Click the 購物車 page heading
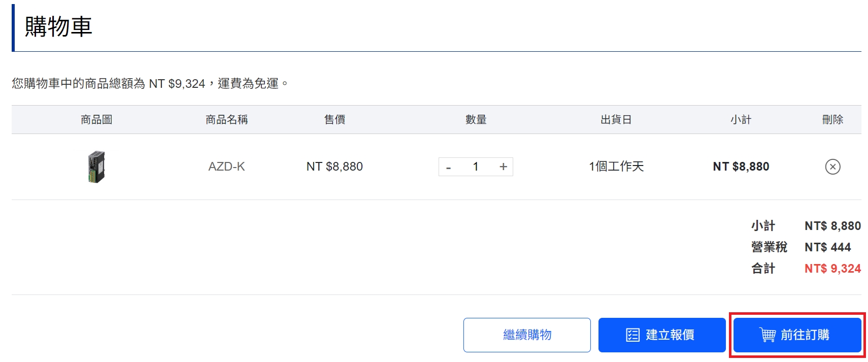The height and width of the screenshot is (362, 868). pos(58,27)
